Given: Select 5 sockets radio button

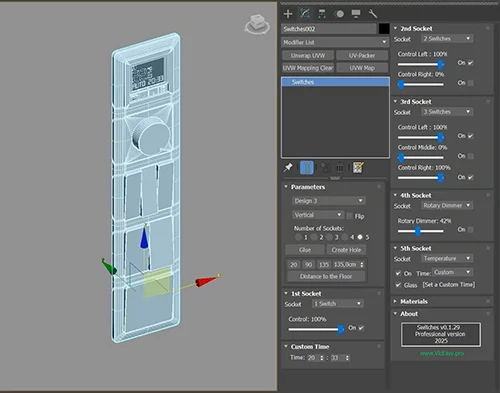Looking at the screenshot, I should (x=360, y=237).
